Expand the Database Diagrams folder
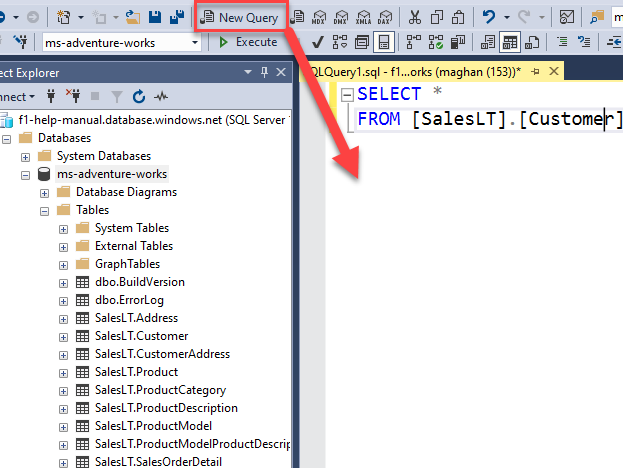This screenshot has height=468, width=623. 44,193
